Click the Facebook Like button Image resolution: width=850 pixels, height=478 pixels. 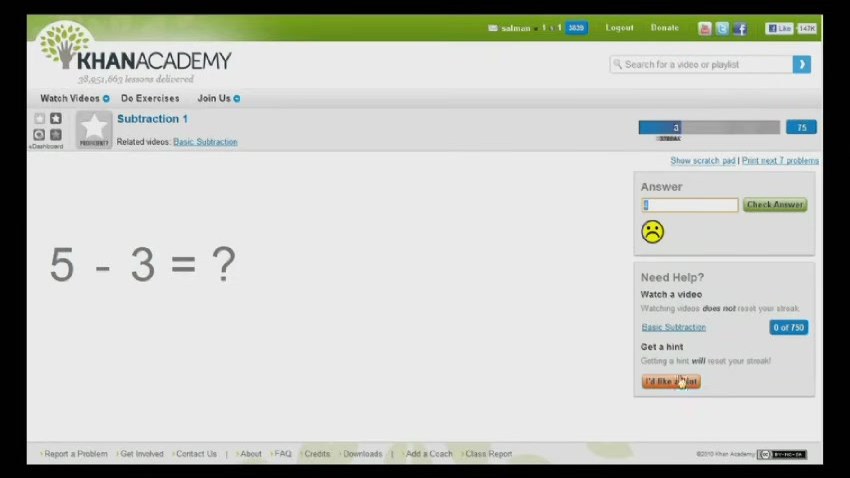pyautogui.click(x=780, y=28)
